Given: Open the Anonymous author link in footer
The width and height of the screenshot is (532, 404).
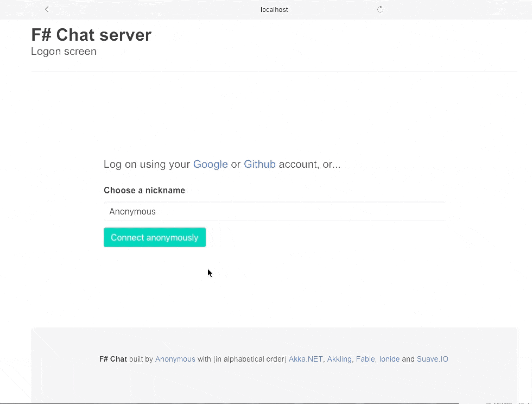Looking at the screenshot, I should pos(175,359).
